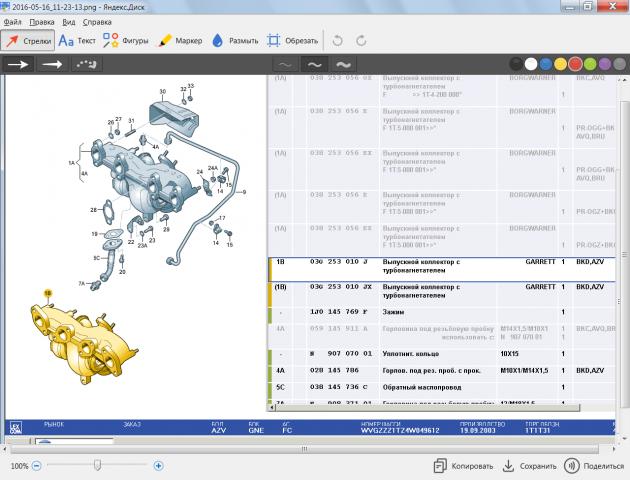This screenshot has height=480, width=630.
Task: Choose the first thick arrow style
Action: click(18, 64)
